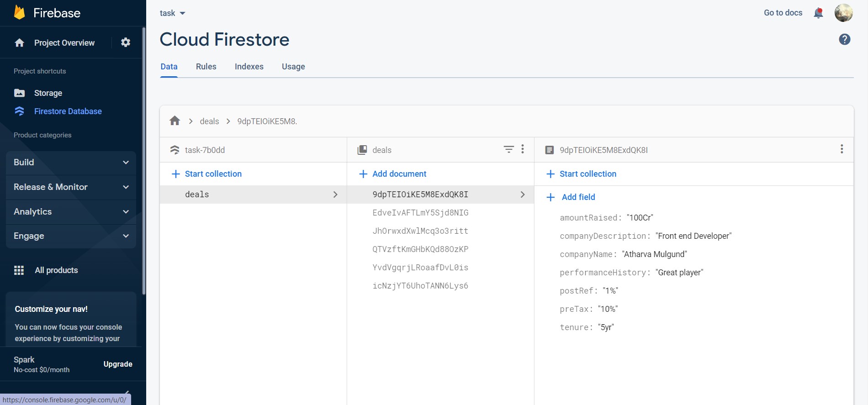Click Add document button
This screenshot has height=405, width=868.
tap(399, 174)
